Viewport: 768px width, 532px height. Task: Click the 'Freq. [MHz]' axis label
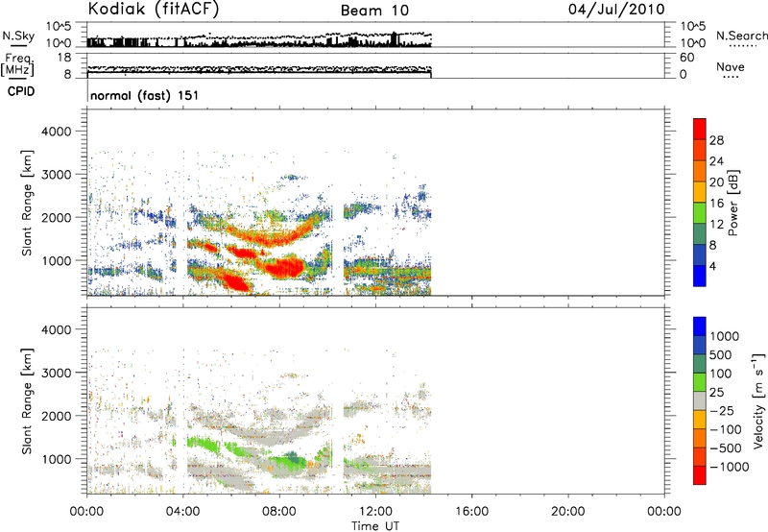17,65
